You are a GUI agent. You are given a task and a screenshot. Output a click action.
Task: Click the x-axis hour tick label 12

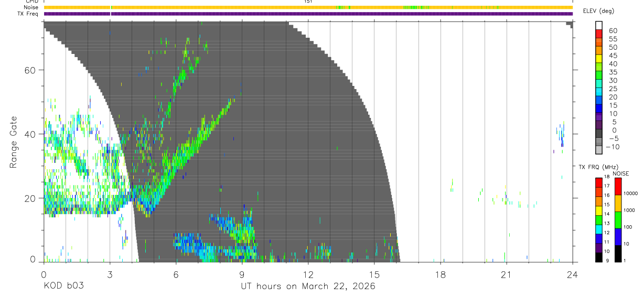(308, 274)
